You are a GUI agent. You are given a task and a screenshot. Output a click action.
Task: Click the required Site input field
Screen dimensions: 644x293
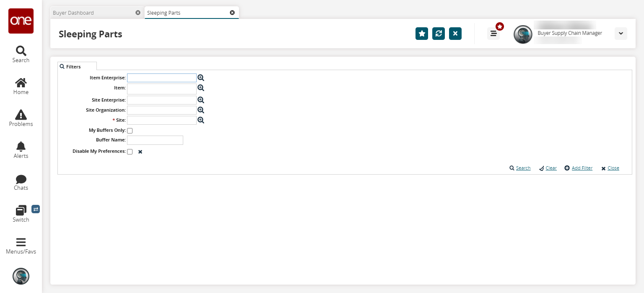click(x=162, y=120)
